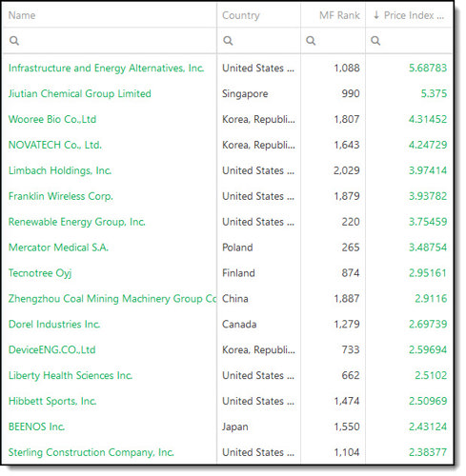Open NOVATECH Co., Ltd. link
Viewport: 466px width, 476px height.
[x=55, y=145]
